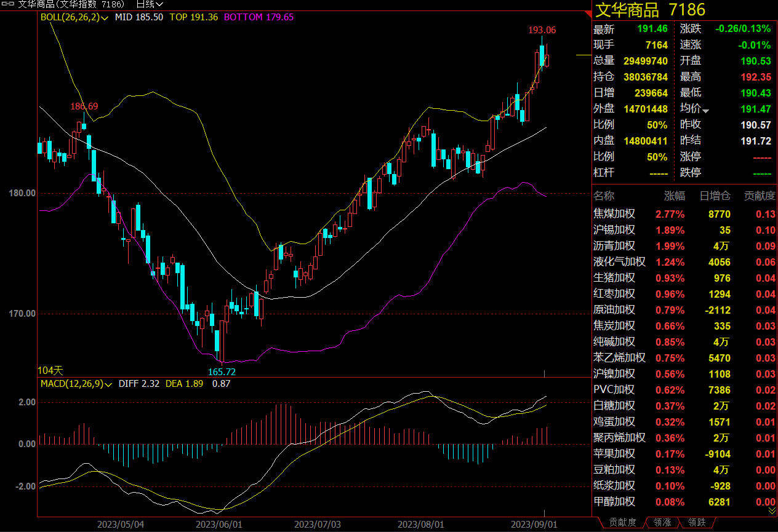The width and height of the screenshot is (778, 532).
Task: Select the 焦煤加权 row
Action: 684,214
